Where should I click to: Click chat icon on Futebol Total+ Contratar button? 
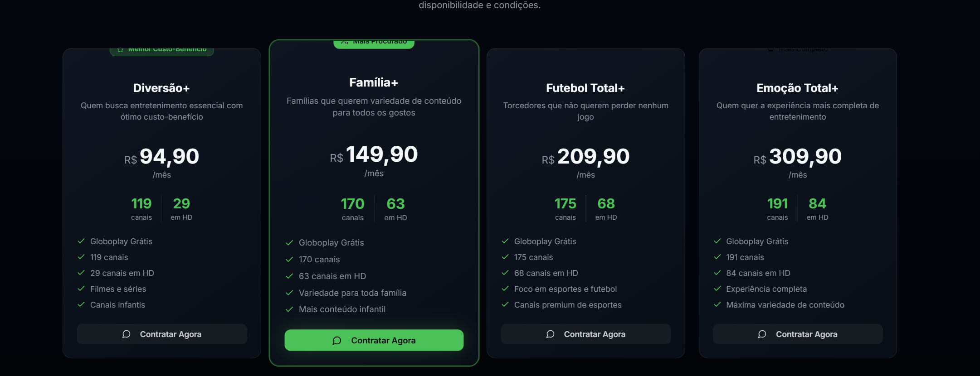click(x=550, y=334)
